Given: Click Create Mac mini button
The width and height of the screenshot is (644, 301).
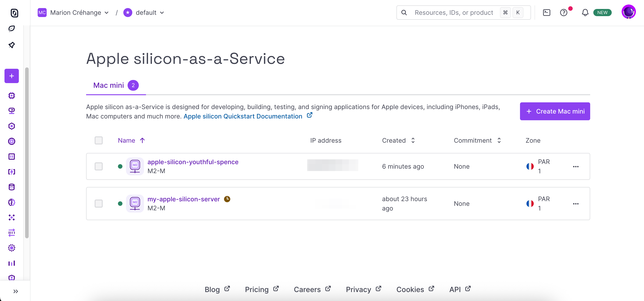Looking at the screenshot, I should (555, 111).
